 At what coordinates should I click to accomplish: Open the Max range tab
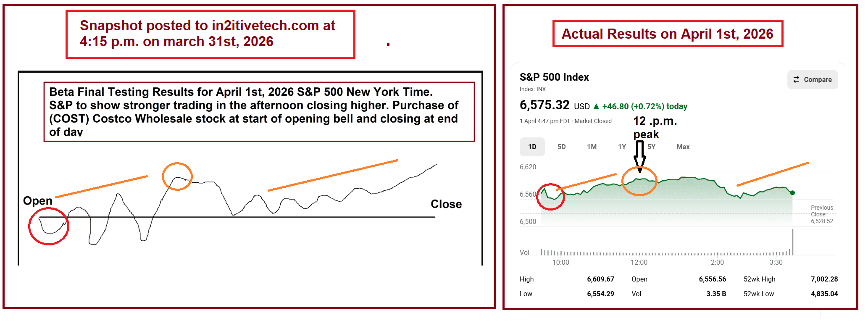(683, 147)
